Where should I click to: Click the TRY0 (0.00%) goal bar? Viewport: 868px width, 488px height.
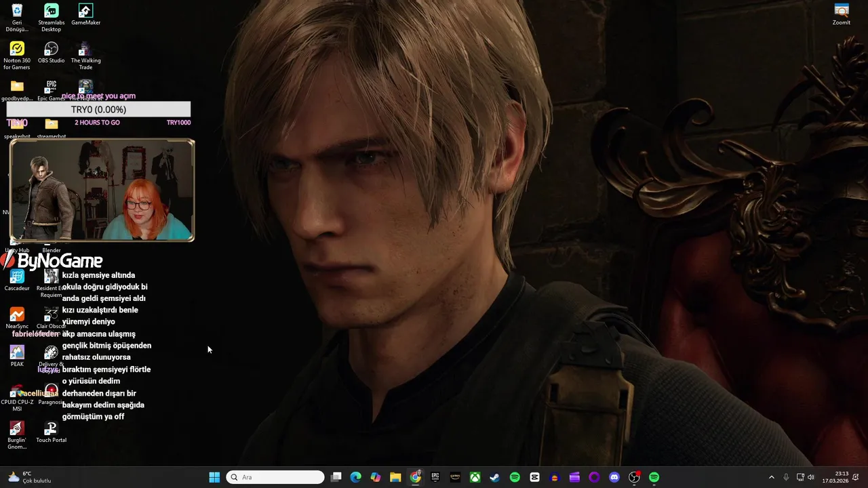coord(98,109)
